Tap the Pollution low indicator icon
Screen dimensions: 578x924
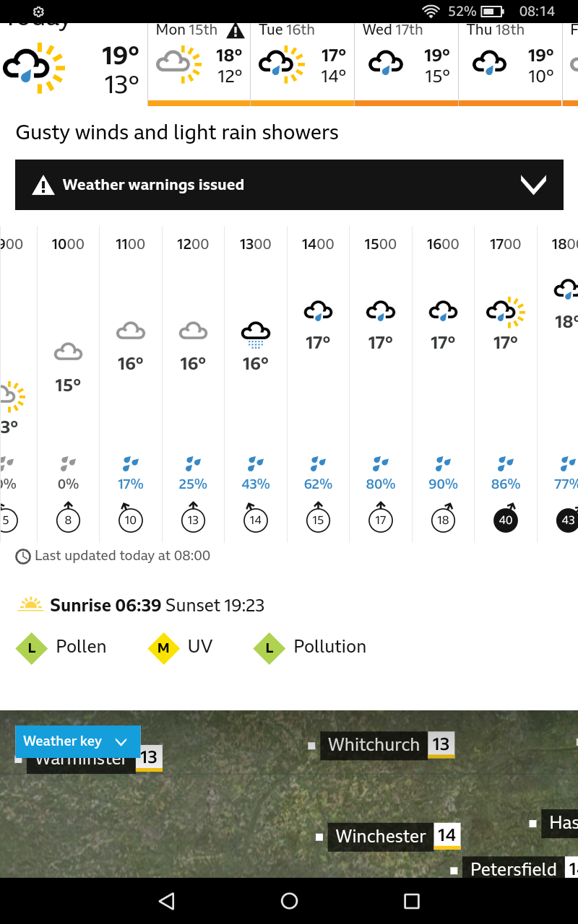click(x=269, y=648)
